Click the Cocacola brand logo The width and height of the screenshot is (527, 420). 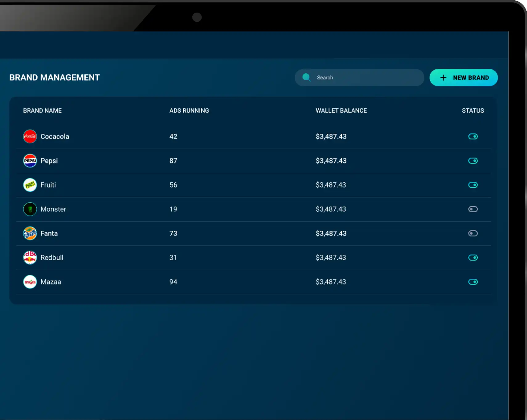tap(30, 136)
